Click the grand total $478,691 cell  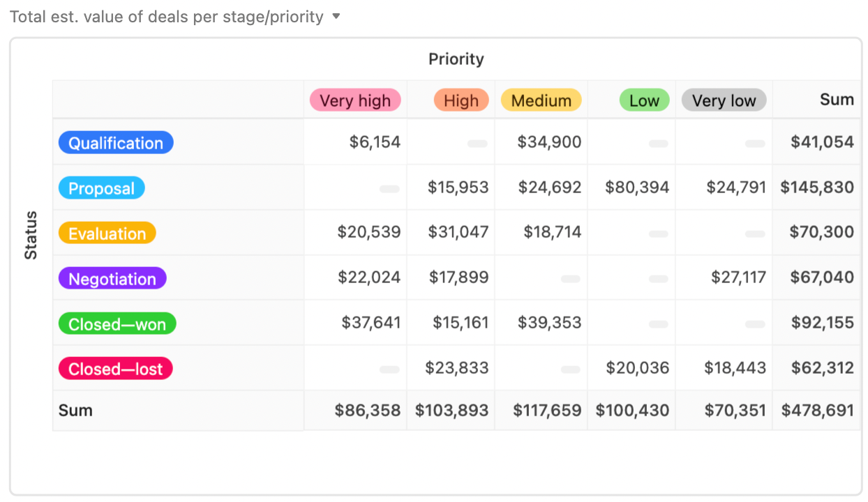coord(817,411)
